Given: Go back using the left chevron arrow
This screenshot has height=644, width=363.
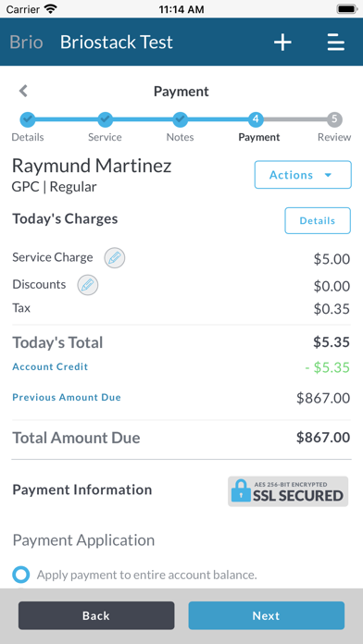Looking at the screenshot, I should [x=23, y=91].
